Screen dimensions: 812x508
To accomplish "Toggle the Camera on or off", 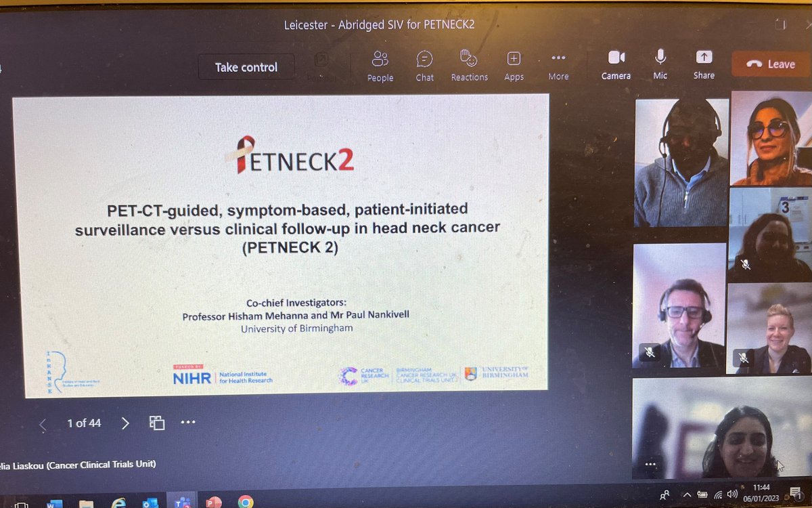I will 615,64.
